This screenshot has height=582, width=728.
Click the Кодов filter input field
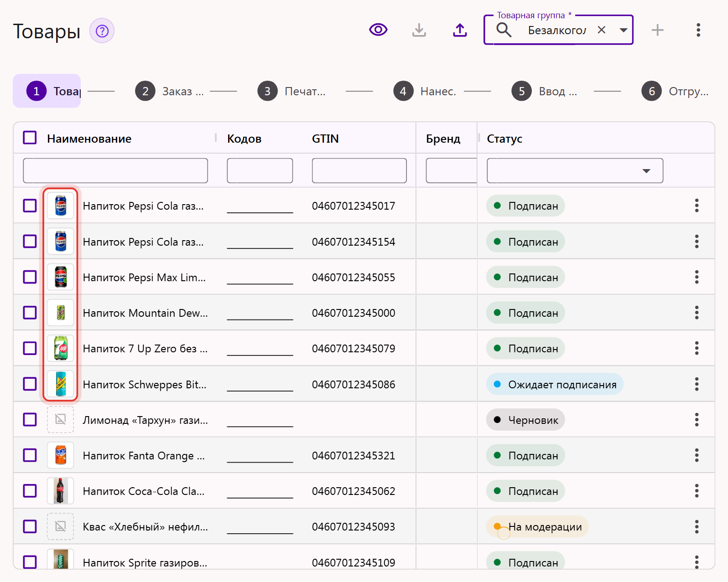pos(260,171)
